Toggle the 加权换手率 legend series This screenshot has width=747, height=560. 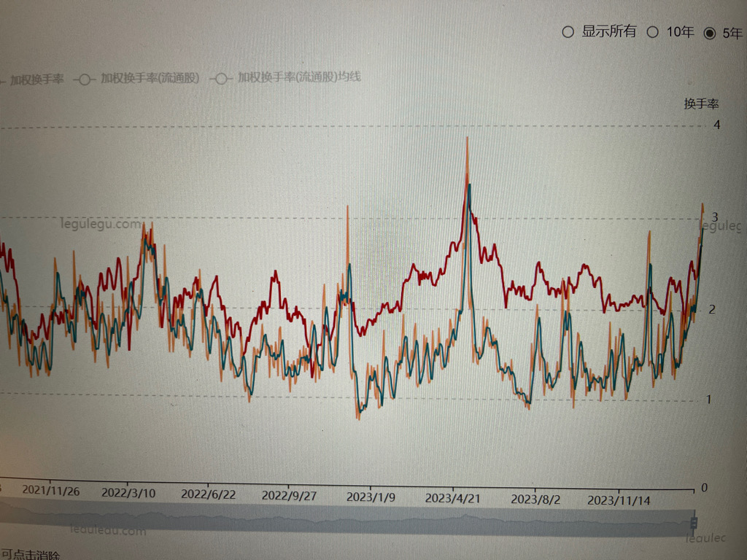click(32, 79)
